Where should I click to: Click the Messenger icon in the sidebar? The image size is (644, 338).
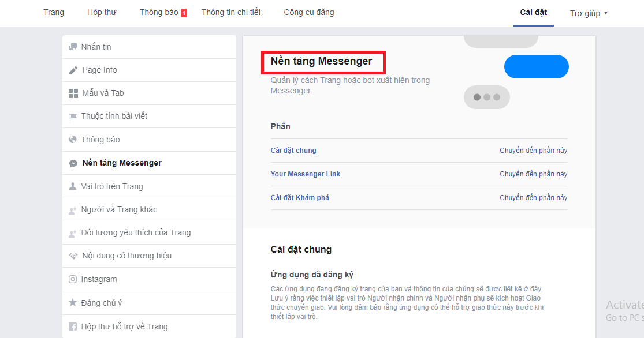point(73,163)
